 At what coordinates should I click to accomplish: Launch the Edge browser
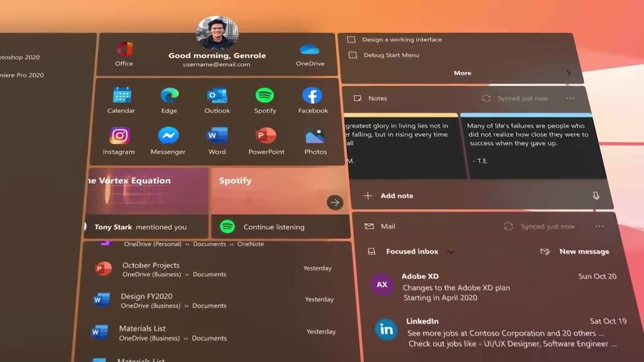(x=169, y=95)
